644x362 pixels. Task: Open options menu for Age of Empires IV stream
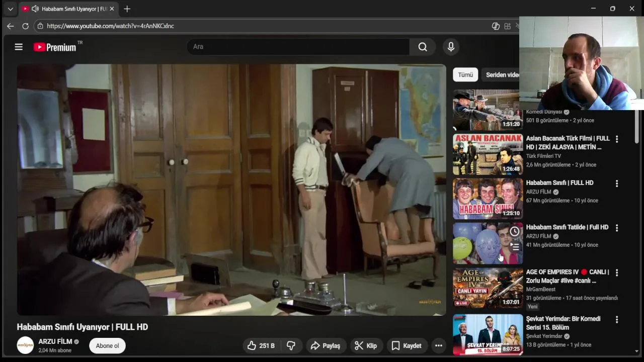[x=616, y=273]
